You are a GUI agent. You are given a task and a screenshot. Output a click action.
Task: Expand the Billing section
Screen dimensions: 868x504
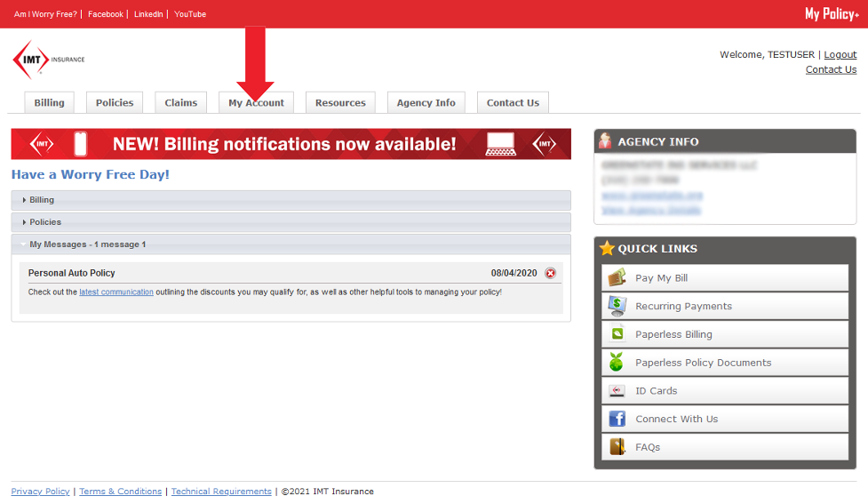pos(291,200)
